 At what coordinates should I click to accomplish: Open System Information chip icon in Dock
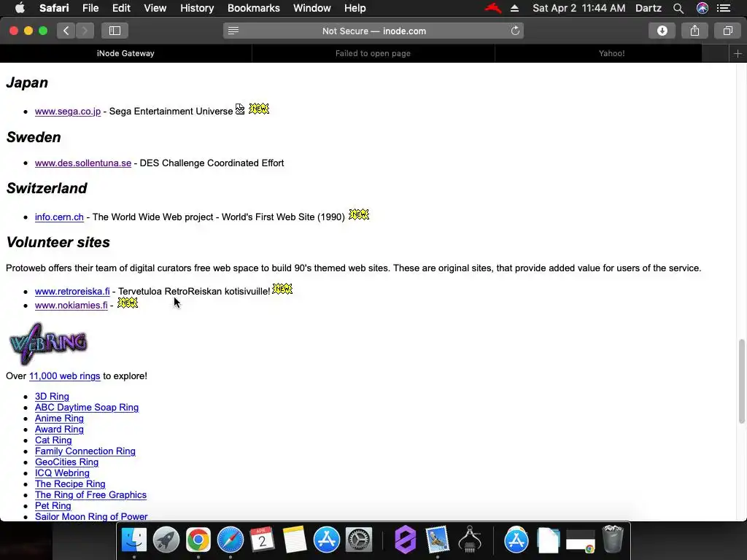470,540
